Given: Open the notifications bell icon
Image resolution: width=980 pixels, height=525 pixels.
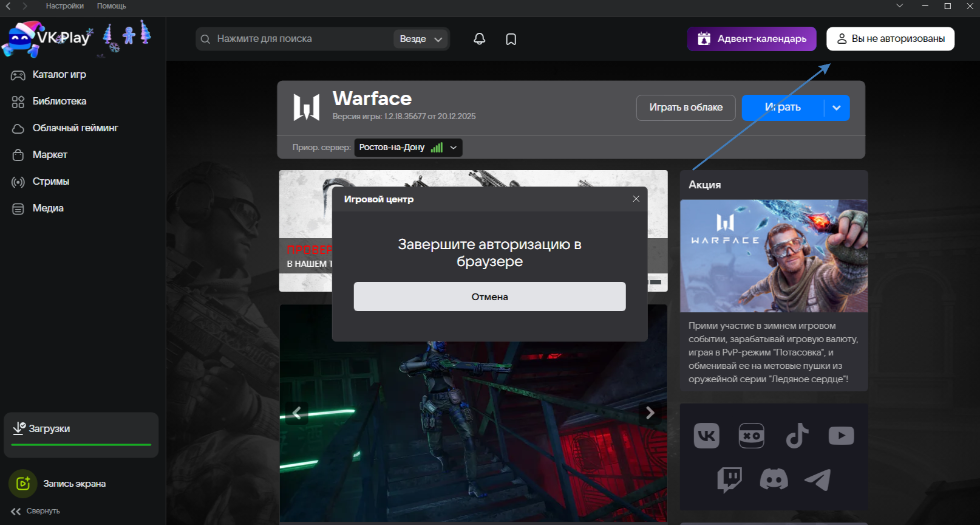Looking at the screenshot, I should (480, 39).
